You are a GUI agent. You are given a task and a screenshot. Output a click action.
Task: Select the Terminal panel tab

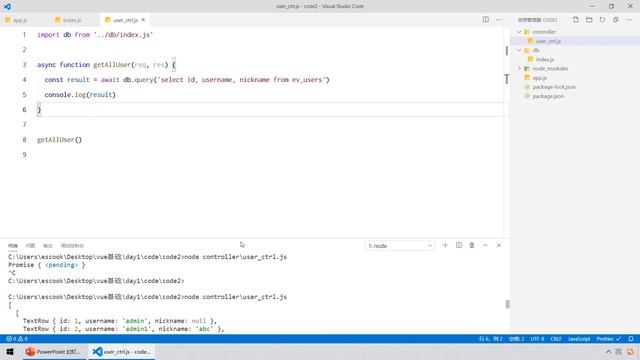pos(13,246)
